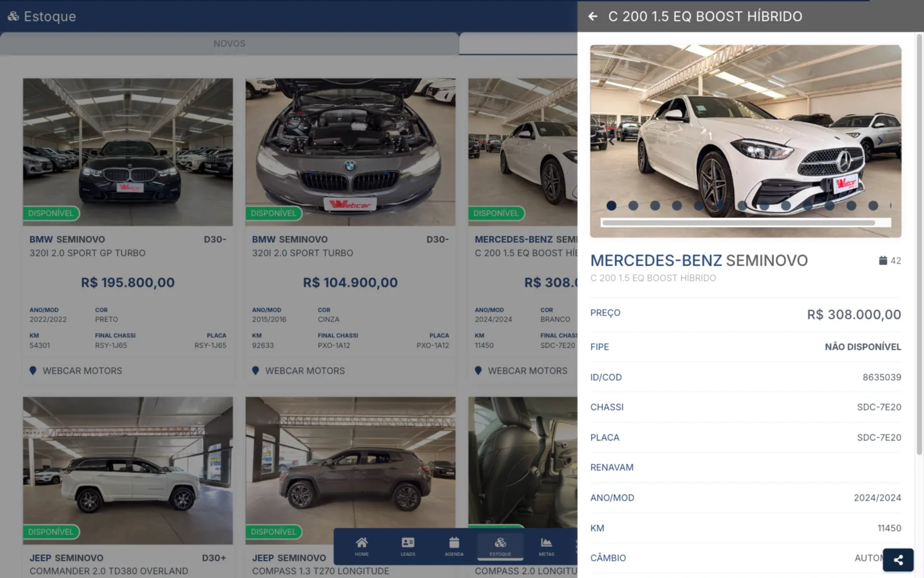This screenshot has width=924, height=578.
Task: Click the CÂMBIO row label
Action: click(x=608, y=558)
